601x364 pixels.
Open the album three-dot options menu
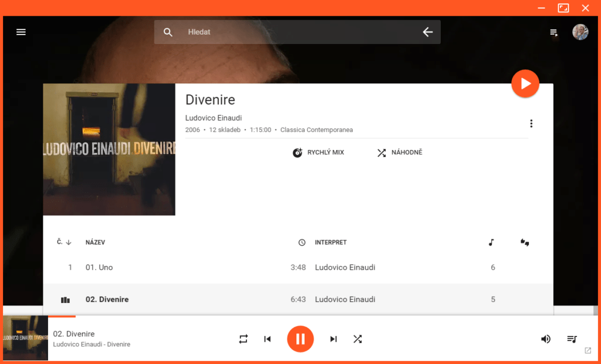pos(531,123)
